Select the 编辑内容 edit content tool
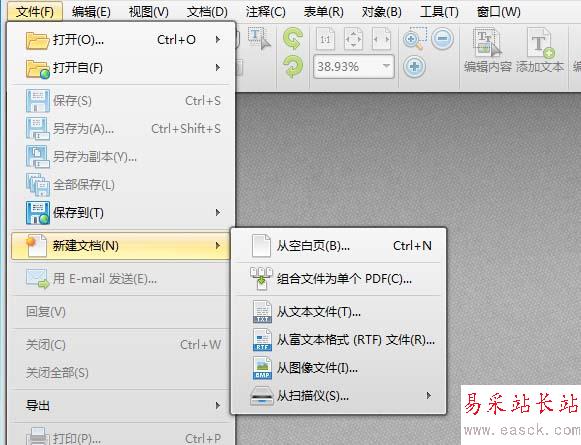This screenshot has width=581, height=445. (x=487, y=51)
